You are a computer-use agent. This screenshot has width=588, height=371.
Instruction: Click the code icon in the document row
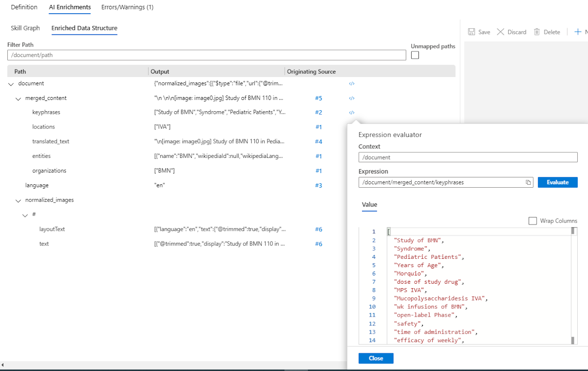click(351, 84)
